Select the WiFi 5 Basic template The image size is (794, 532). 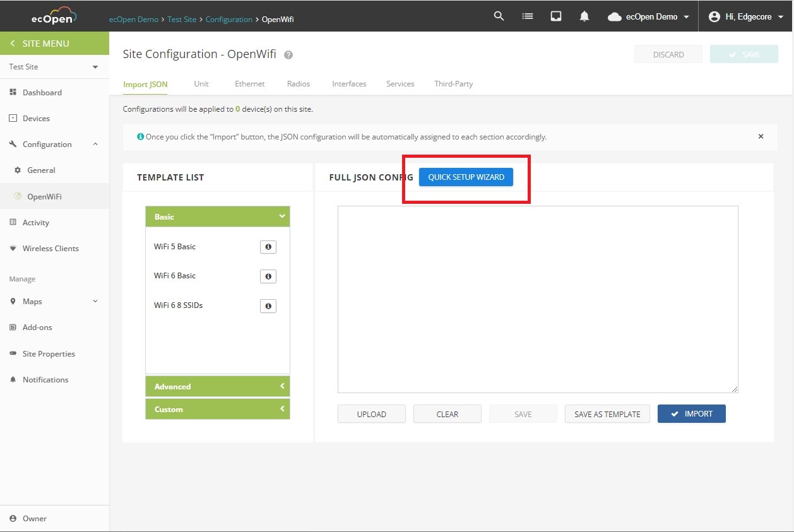(175, 247)
